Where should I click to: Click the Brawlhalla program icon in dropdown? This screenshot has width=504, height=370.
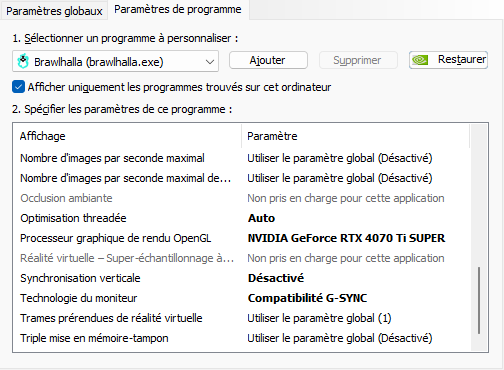(23, 62)
